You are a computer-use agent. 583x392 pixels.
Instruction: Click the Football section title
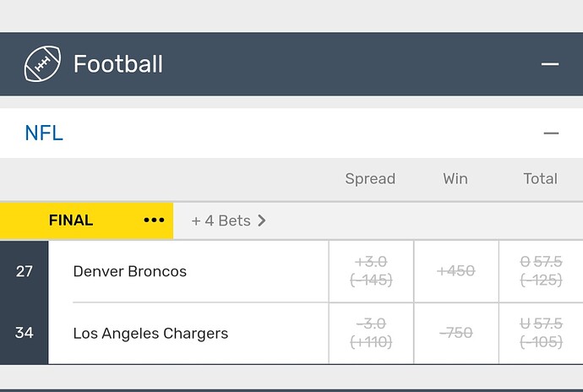(x=118, y=64)
